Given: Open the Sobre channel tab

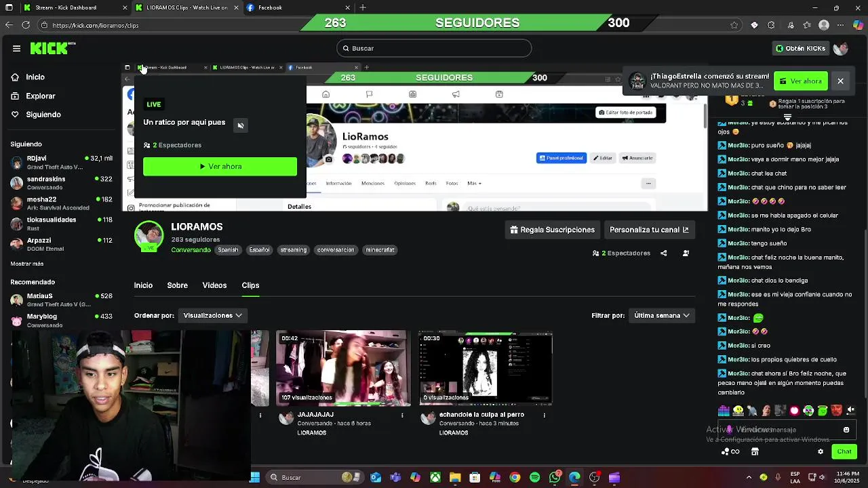Looking at the screenshot, I should tap(178, 285).
